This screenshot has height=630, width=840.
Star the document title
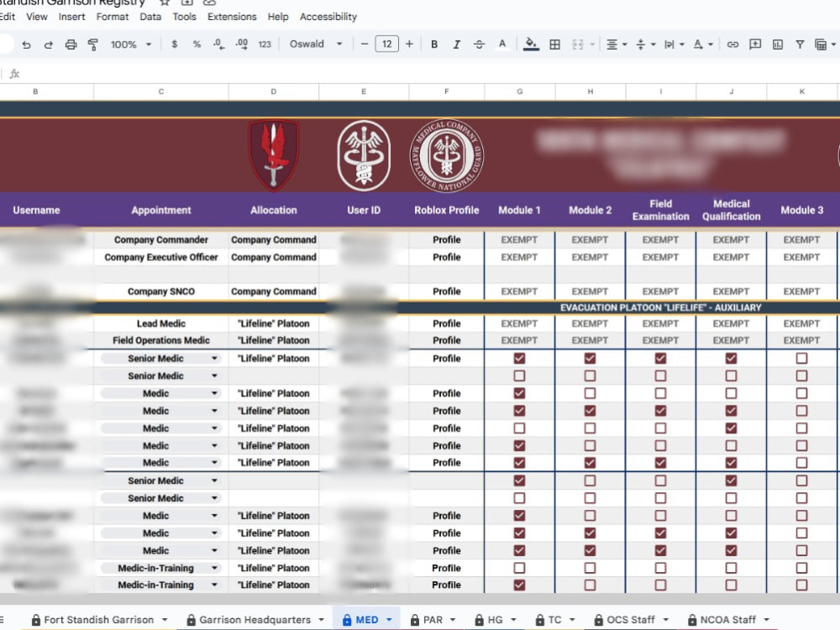point(165,3)
